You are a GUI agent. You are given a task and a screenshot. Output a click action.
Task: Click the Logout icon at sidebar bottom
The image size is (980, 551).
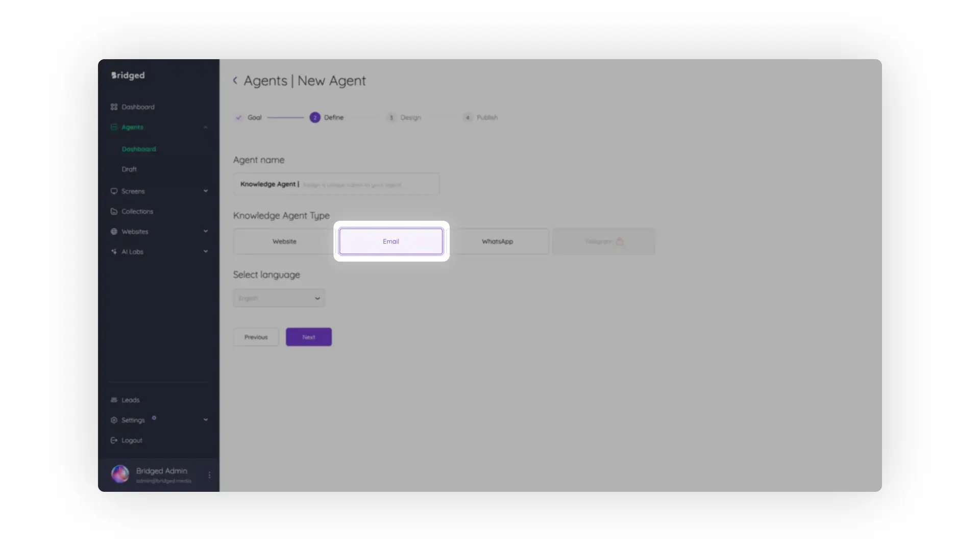click(114, 440)
